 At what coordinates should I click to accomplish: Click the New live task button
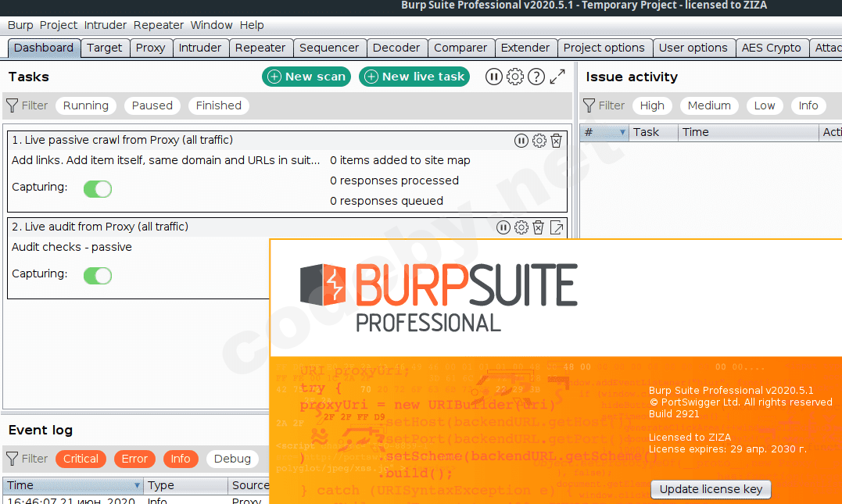pos(414,77)
